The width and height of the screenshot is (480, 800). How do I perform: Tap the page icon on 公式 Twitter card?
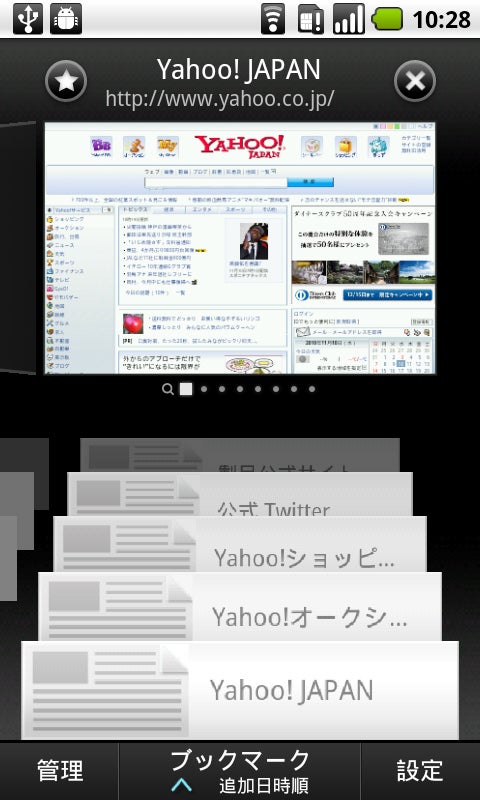click(134, 494)
